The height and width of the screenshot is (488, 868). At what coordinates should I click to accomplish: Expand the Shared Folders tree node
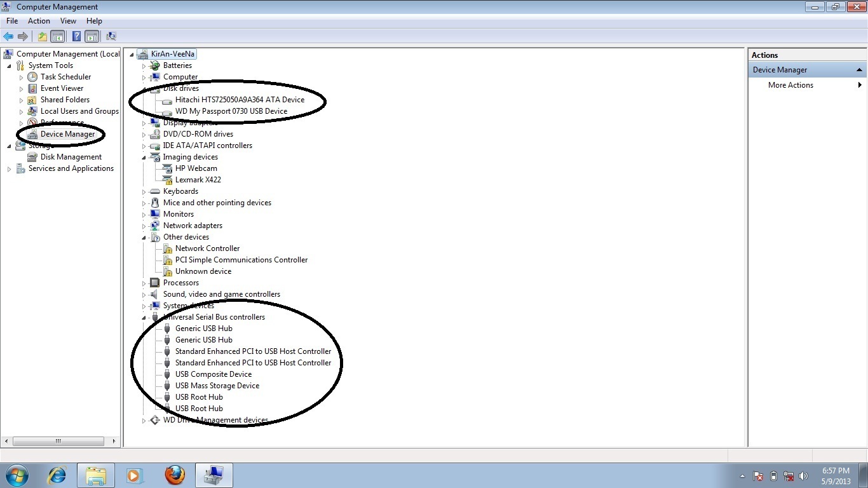coord(21,100)
